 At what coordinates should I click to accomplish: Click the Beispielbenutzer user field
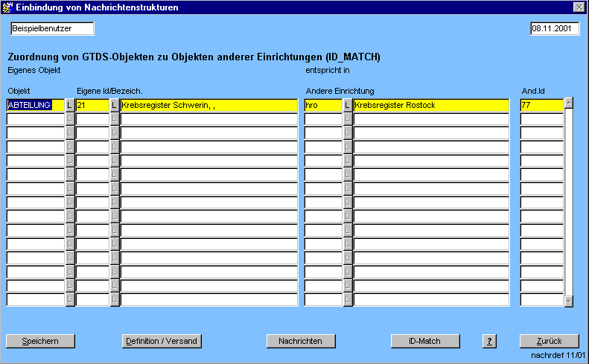click(x=52, y=28)
